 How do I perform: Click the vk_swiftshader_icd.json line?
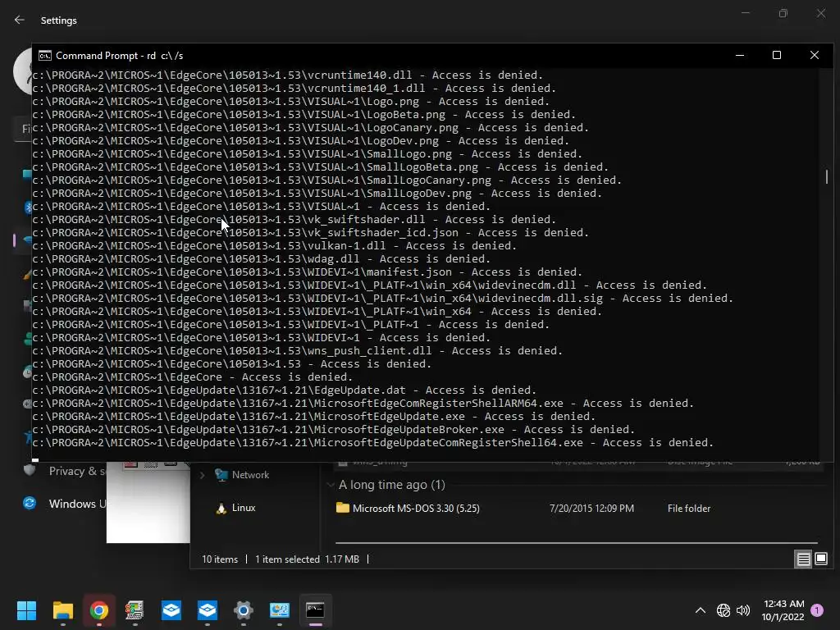tap(310, 232)
